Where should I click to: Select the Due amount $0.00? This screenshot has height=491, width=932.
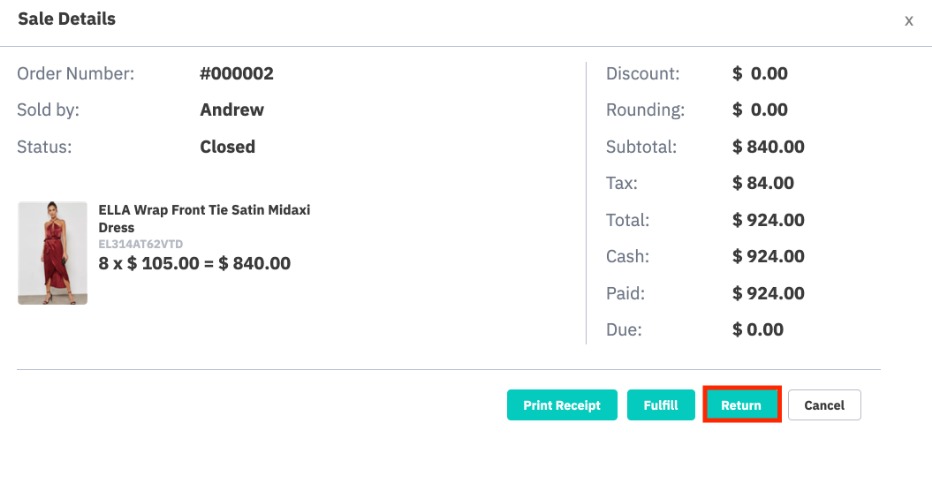[757, 329]
